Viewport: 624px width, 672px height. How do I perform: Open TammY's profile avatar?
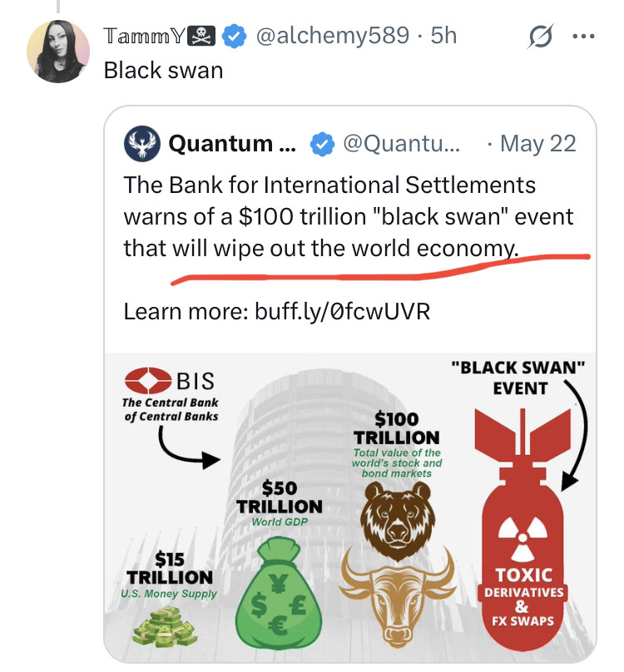(58, 50)
